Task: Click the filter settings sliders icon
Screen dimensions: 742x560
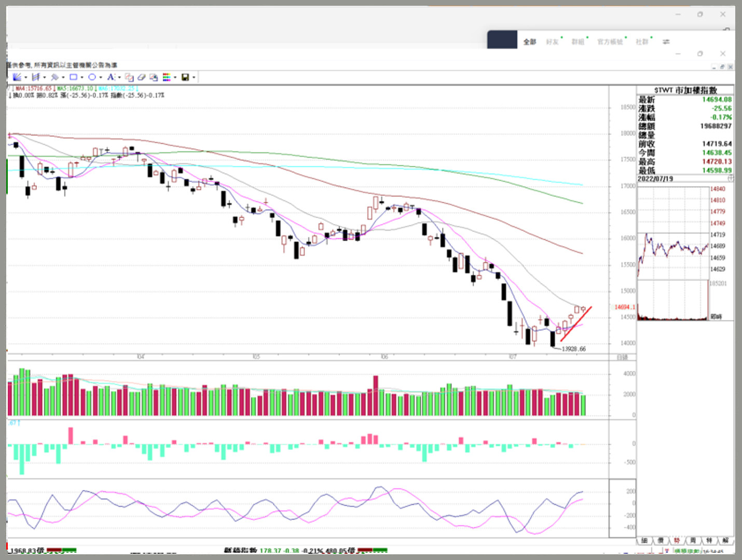Action: [666, 41]
